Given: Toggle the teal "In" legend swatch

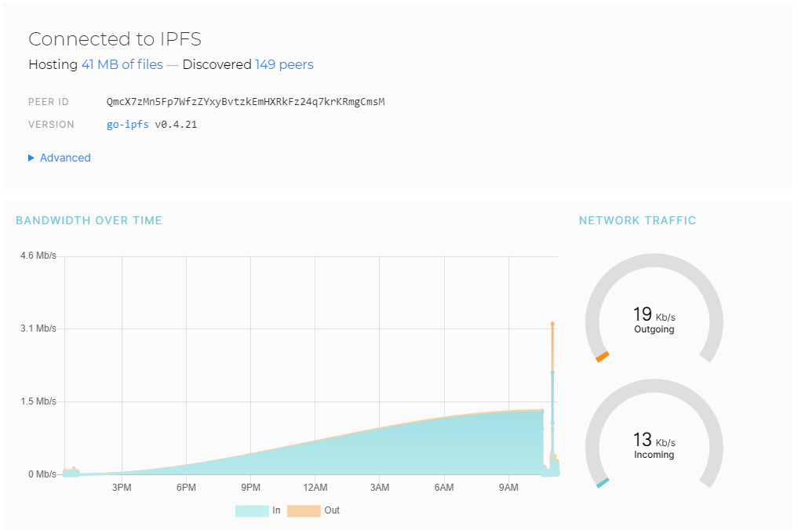Looking at the screenshot, I should (x=251, y=510).
